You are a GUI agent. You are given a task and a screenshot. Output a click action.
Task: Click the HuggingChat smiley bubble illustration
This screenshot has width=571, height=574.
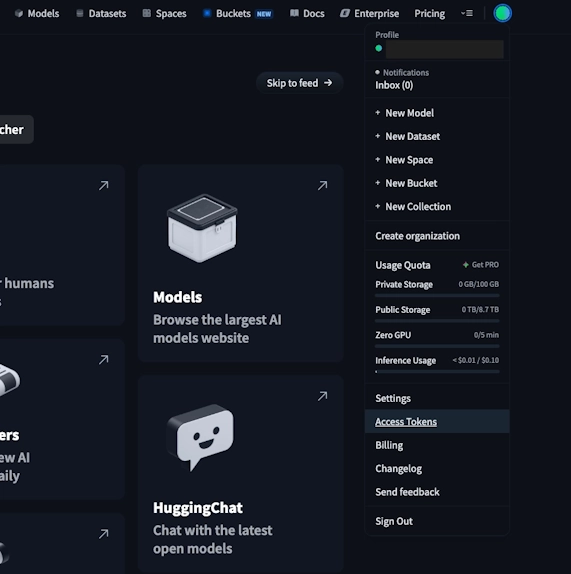pos(201,437)
